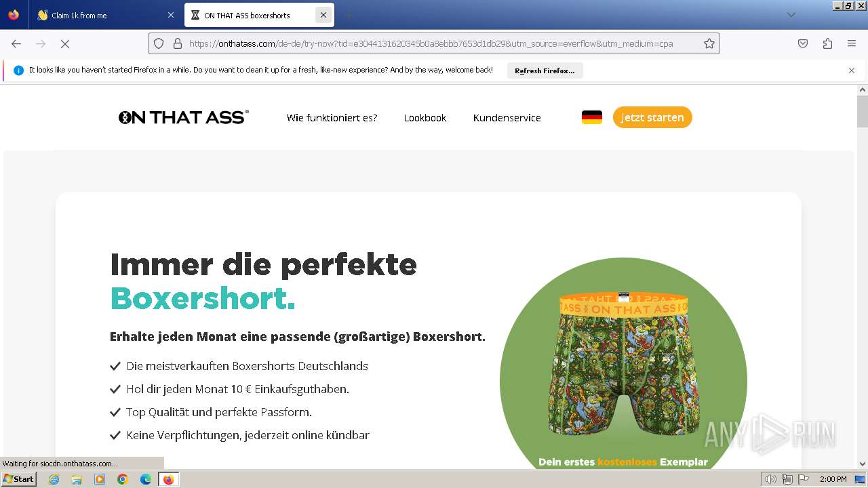Open a new tab with plus button
Screen dimensions: 868x488
(349, 15)
